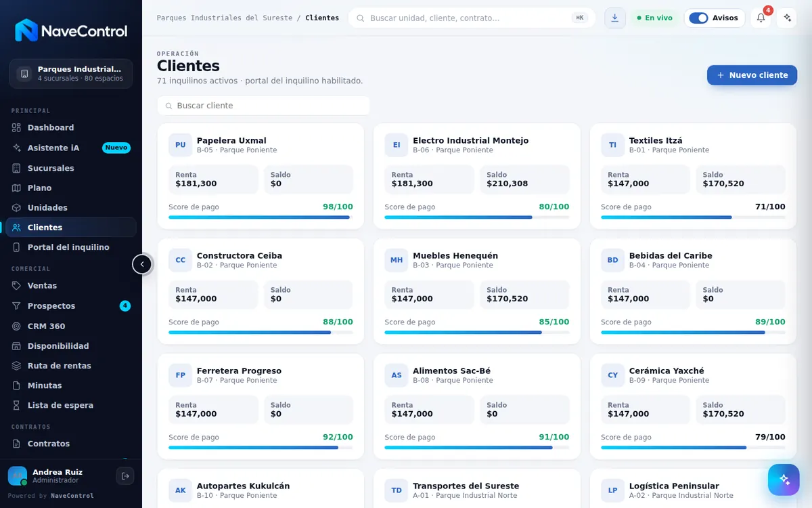Click Papelera Uxmal payment score bar
This screenshot has width=812, height=508.
tap(261, 217)
